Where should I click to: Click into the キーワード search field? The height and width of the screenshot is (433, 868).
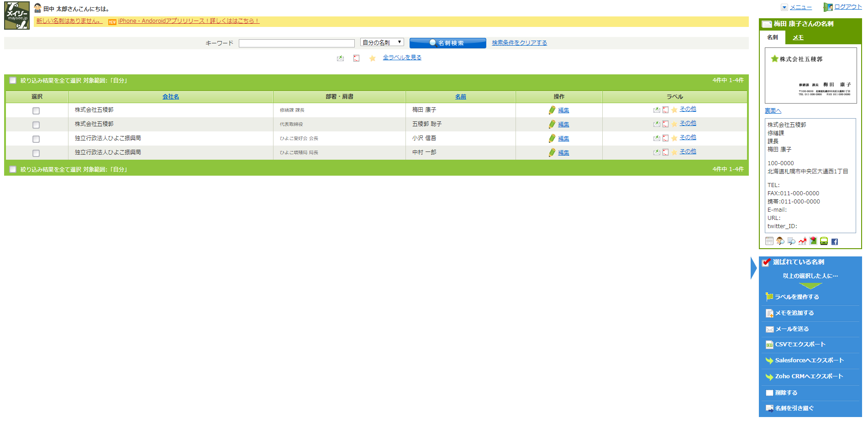[296, 43]
